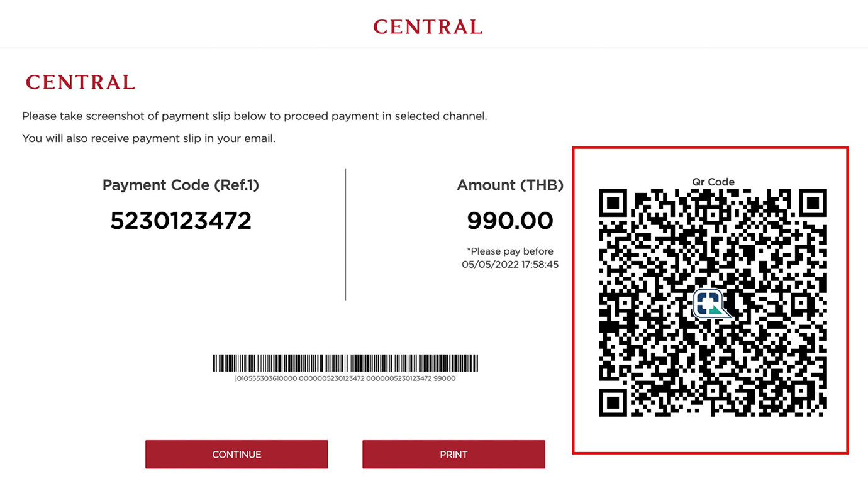Select the payment barcode image

(345, 363)
